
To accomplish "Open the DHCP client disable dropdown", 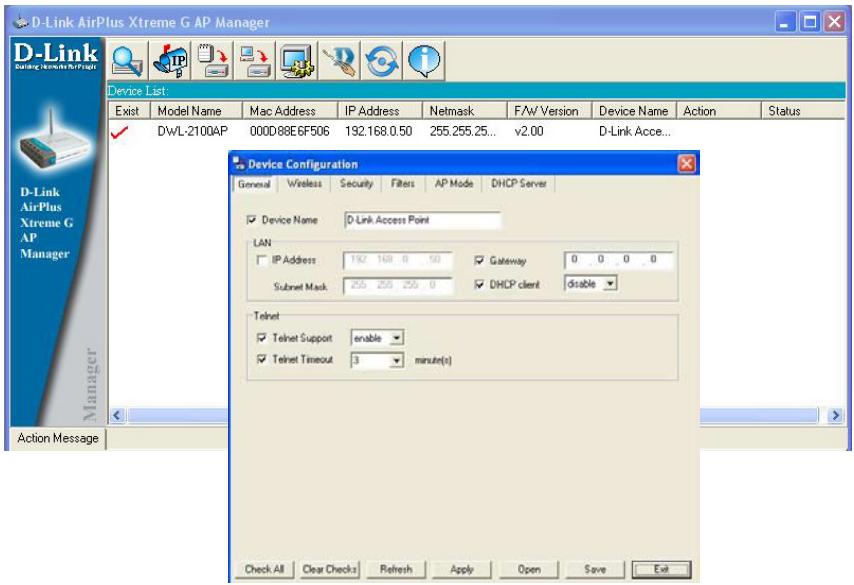I will [x=610, y=284].
